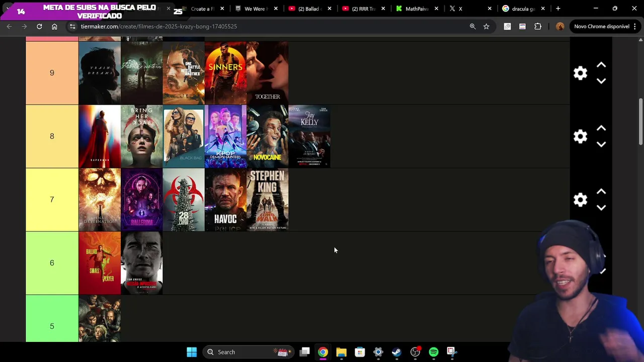Click the taskbar Search box
Viewport: 644px width, 362px height.
(249, 352)
